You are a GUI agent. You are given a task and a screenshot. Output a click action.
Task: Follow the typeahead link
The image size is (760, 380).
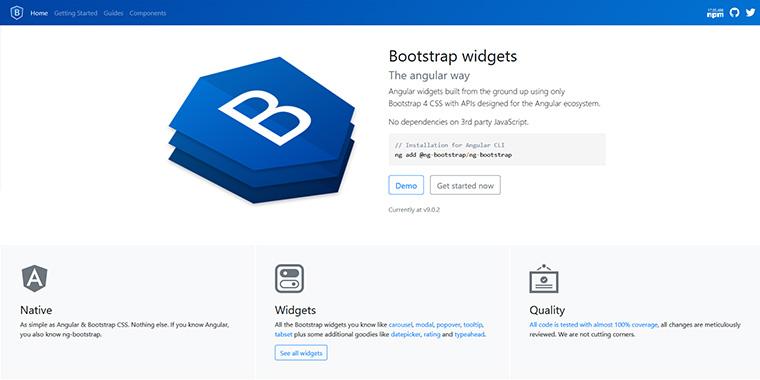point(470,334)
